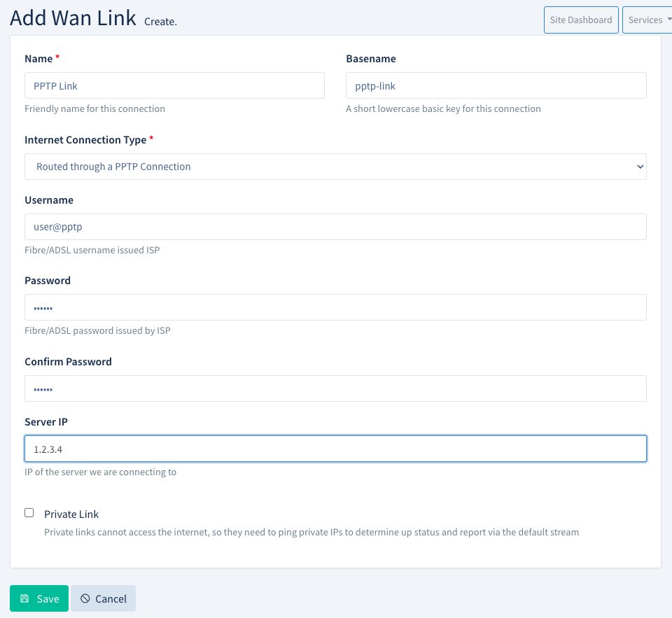Click the Basename label text
The width and height of the screenshot is (672, 618).
point(371,59)
